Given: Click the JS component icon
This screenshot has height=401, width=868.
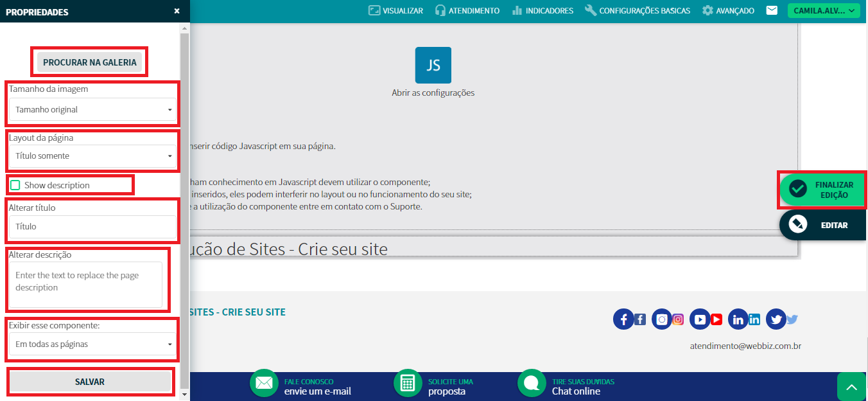Looking at the screenshot, I should tap(433, 65).
